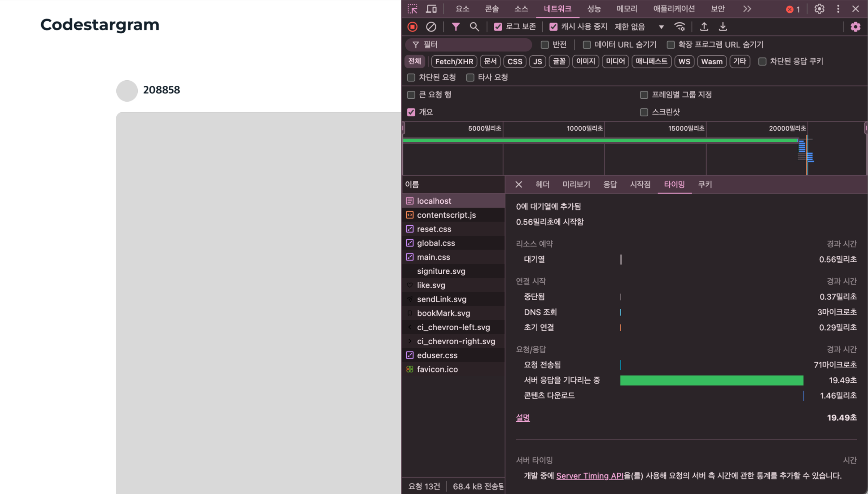Screen dimensions: 868x494
Task: Click the Server Timing API link
Action: click(x=590, y=476)
